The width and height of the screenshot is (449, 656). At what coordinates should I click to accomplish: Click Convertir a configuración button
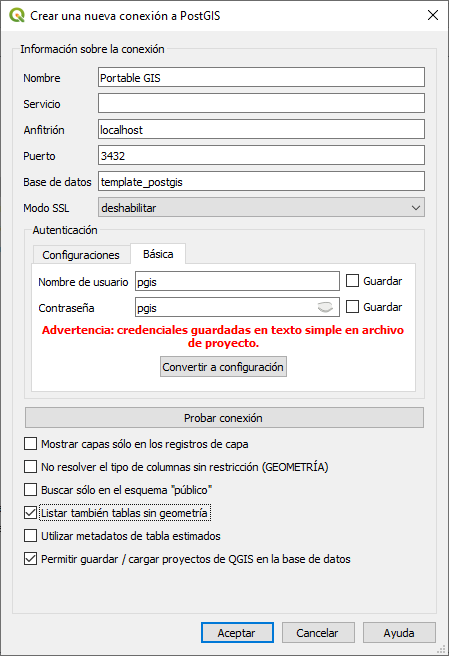click(x=223, y=366)
